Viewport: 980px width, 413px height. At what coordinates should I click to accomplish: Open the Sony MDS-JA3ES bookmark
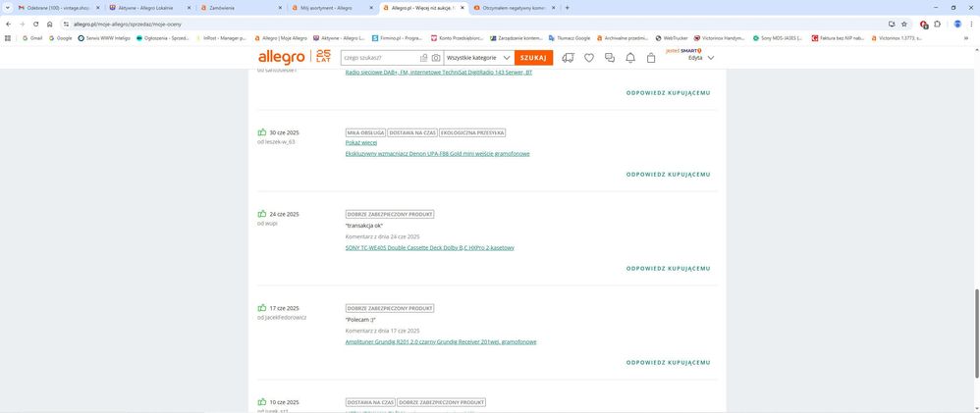click(x=778, y=38)
